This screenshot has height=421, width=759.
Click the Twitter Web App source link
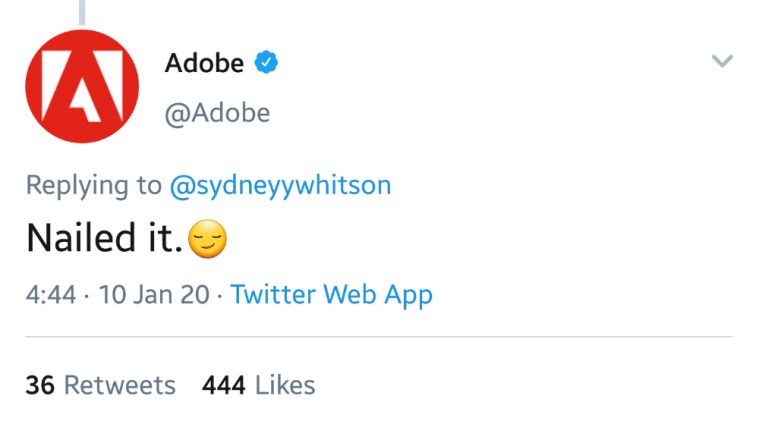(x=332, y=295)
